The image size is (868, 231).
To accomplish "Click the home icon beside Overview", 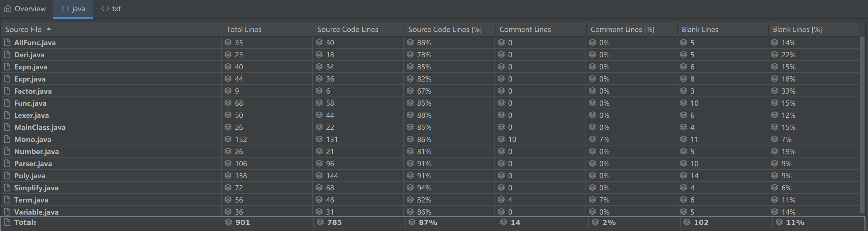I will click(8, 8).
